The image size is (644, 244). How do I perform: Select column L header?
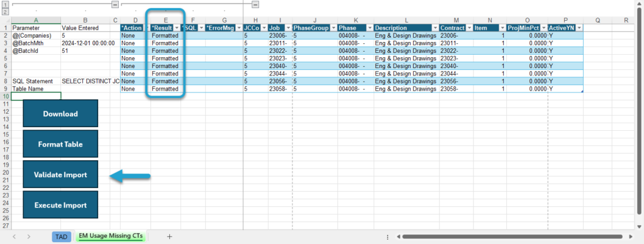(407, 20)
